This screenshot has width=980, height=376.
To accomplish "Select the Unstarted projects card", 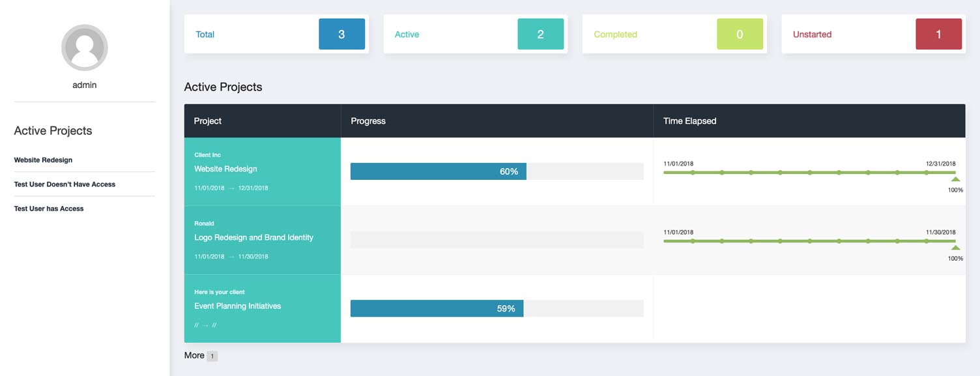I will pos(873,34).
